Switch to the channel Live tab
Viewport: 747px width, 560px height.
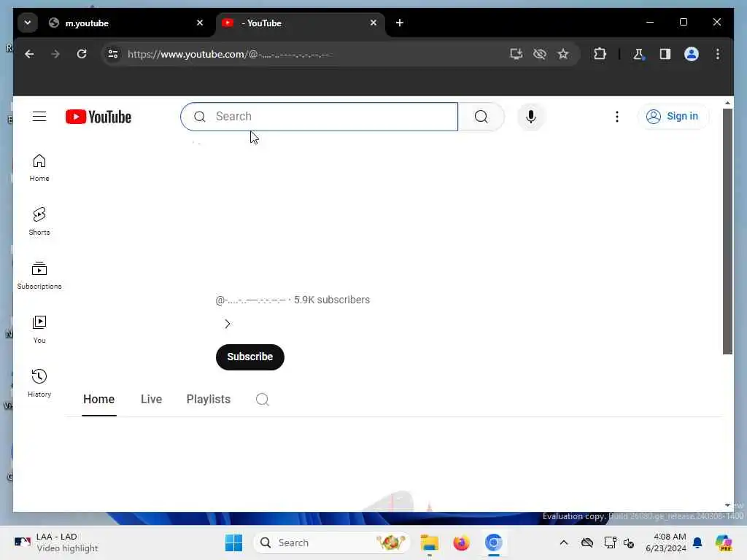tap(151, 399)
